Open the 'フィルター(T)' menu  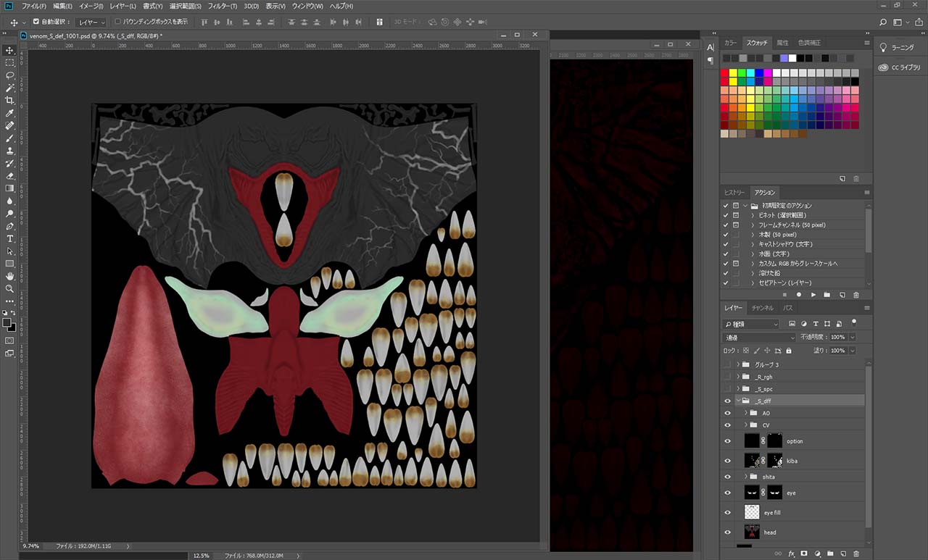(x=223, y=6)
